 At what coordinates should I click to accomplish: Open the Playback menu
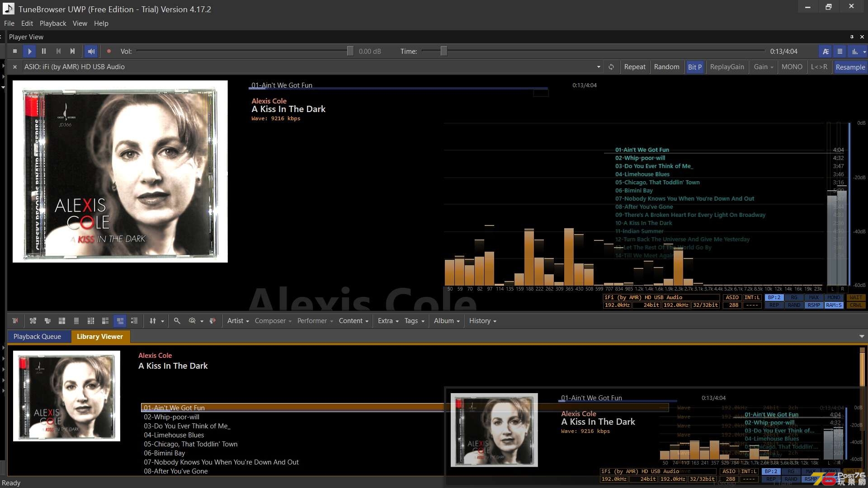[53, 23]
